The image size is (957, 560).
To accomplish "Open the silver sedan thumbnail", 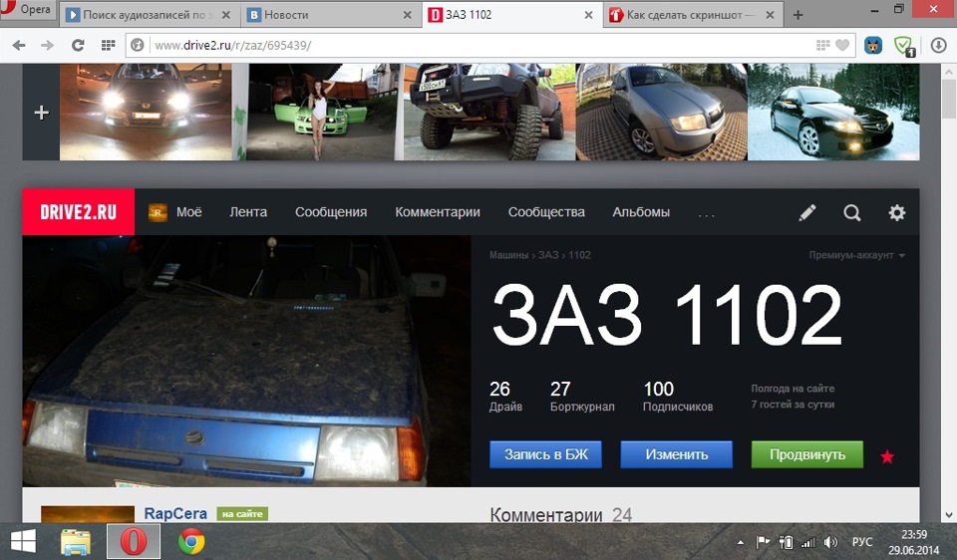I will coord(662,113).
